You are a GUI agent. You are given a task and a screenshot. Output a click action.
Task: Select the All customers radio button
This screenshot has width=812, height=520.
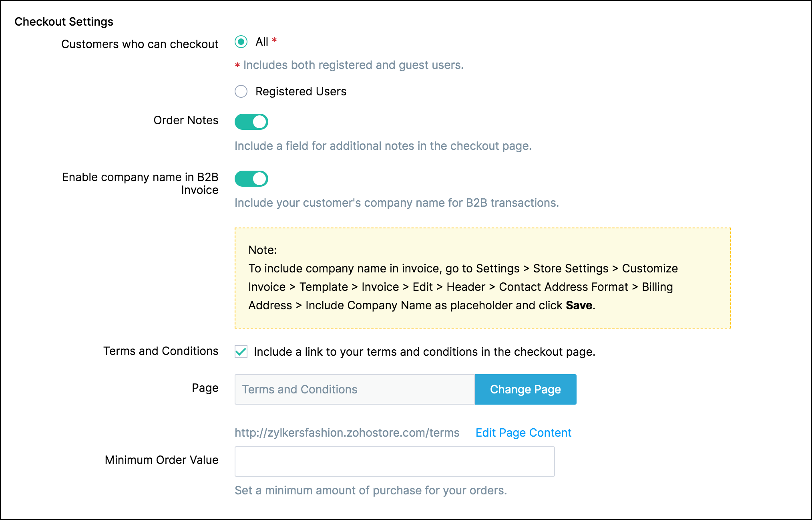[241, 42]
